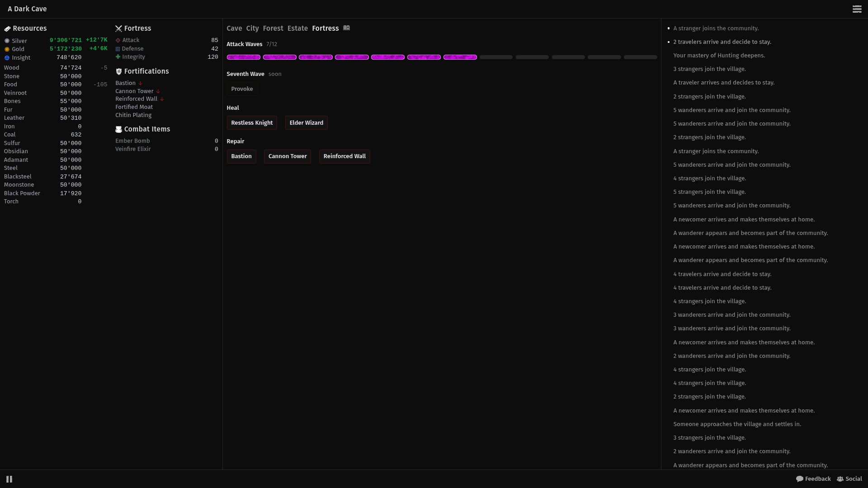Switch to the Cave tab
Image resolution: width=868 pixels, height=488 pixels.
tap(234, 28)
